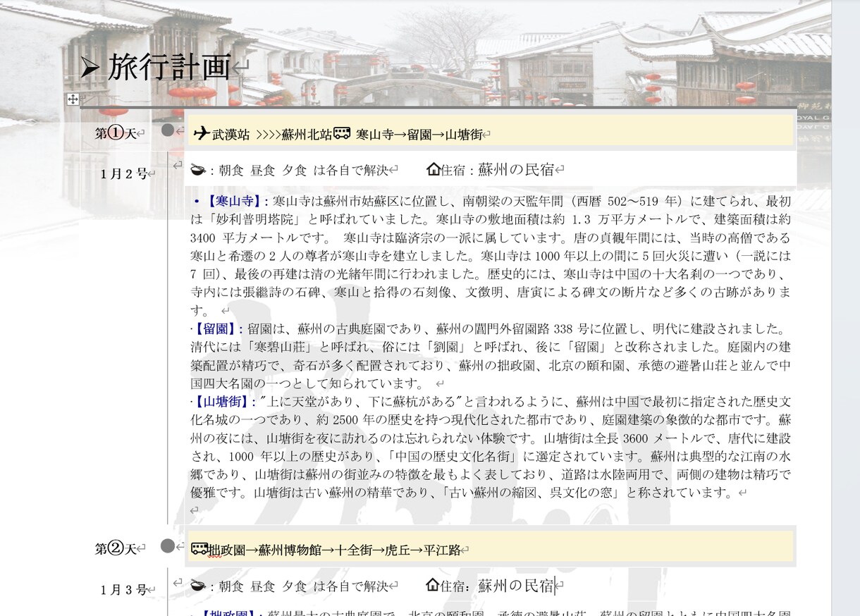This screenshot has width=860, height=616.
Task: Click the house icon in 1月2号 row
Action: [x=434, y=169]
